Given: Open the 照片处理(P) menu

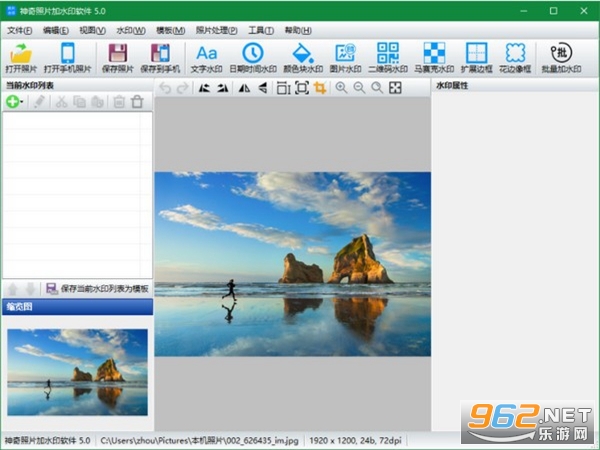Looking at the screenshot, I should 217,30.
